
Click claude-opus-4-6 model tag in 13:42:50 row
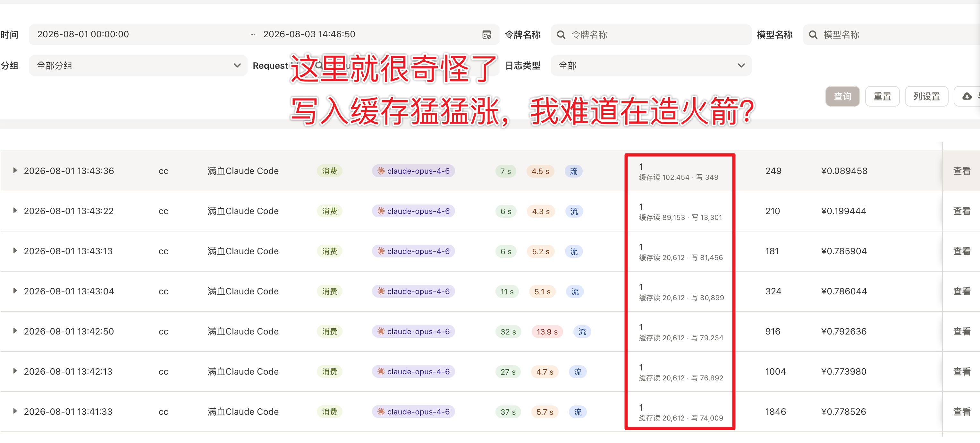point(413,331)
